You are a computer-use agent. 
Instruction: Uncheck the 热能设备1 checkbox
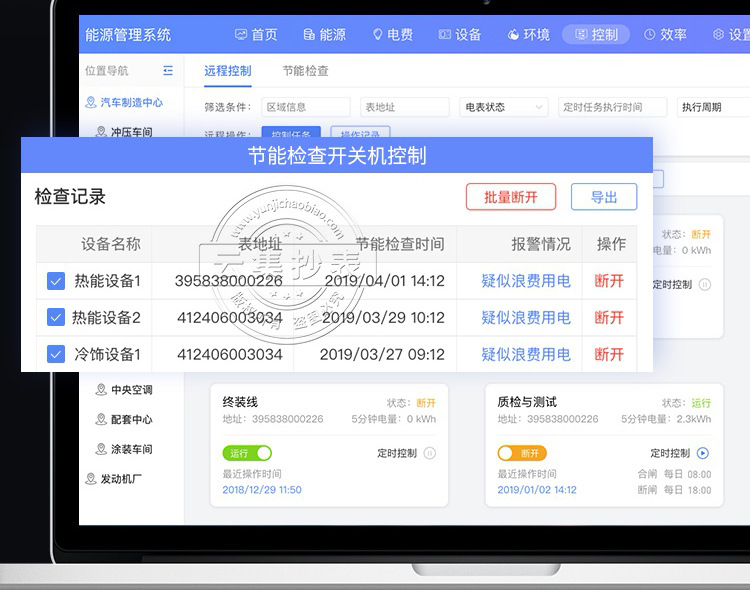56,281
